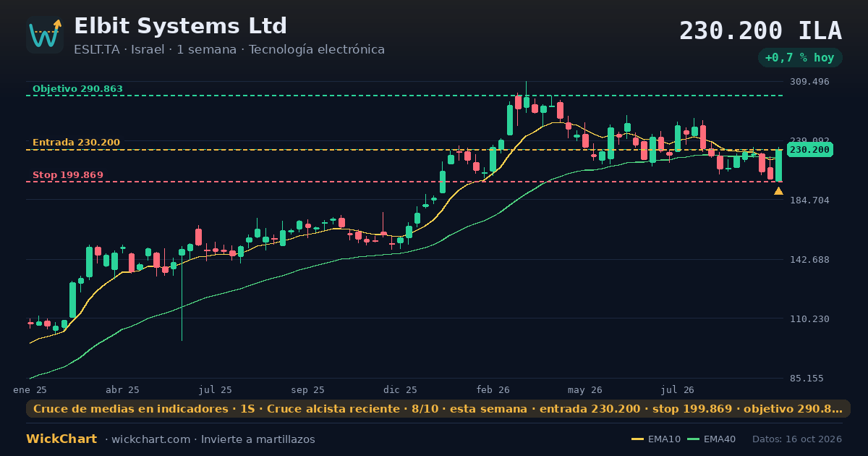Click the Datos: 16 oct 2026 text
Viewport: 868px width, 456px height.
point(797,439)
